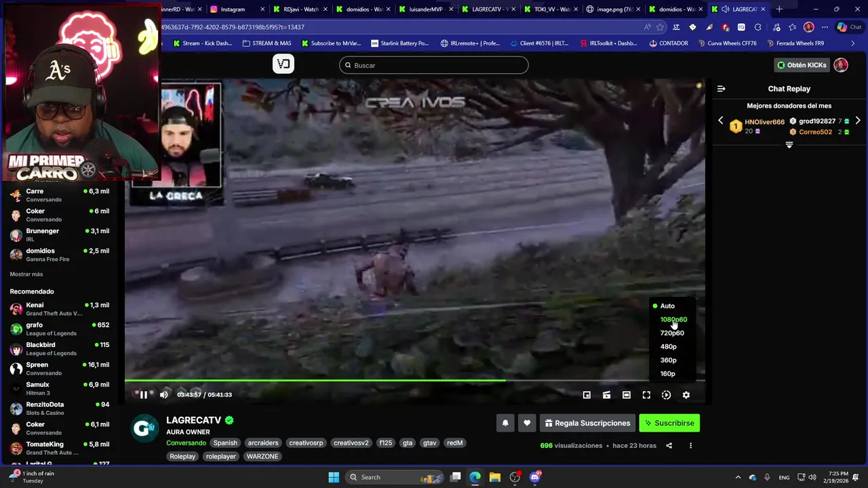Collapse the Chat Replay panel
Viewport: 868px width, 488px height.
(x=721, y=89)
